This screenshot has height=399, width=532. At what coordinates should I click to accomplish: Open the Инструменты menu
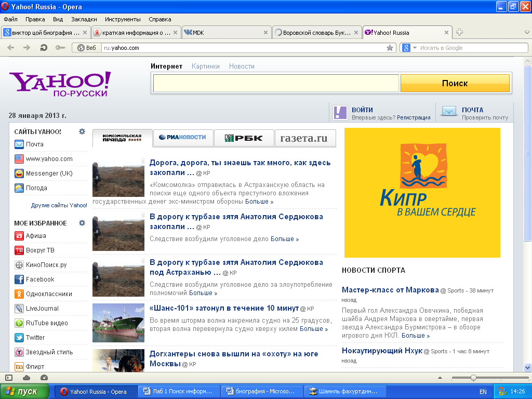(123, 19)
